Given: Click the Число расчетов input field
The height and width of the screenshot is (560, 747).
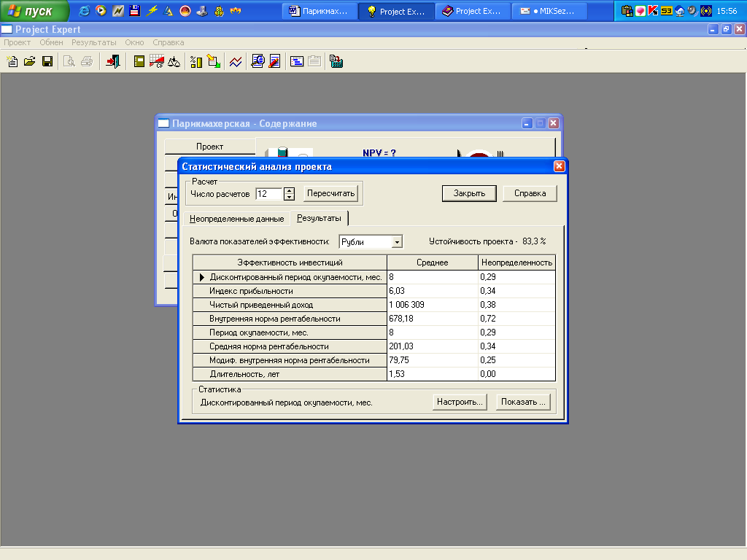Looking at the screenshot, I should (269, 194).
